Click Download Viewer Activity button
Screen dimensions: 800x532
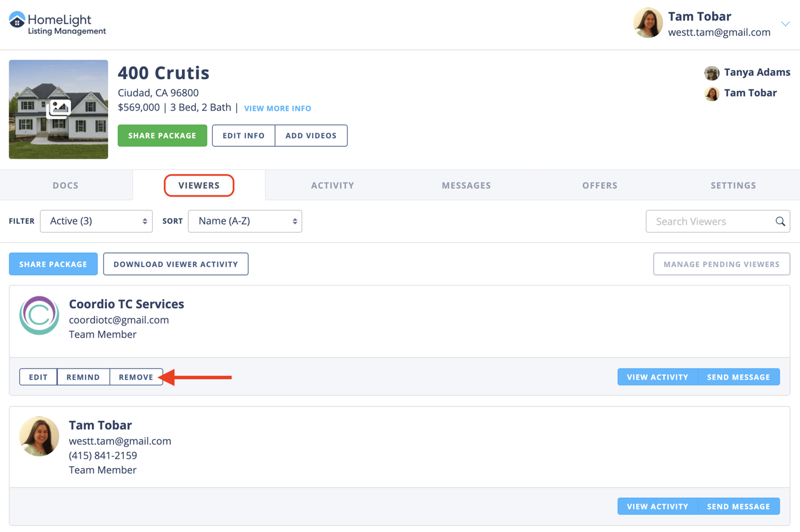[176, 264]
